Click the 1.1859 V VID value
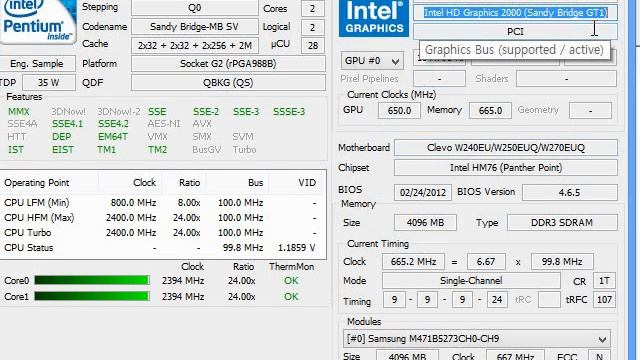 297,248
